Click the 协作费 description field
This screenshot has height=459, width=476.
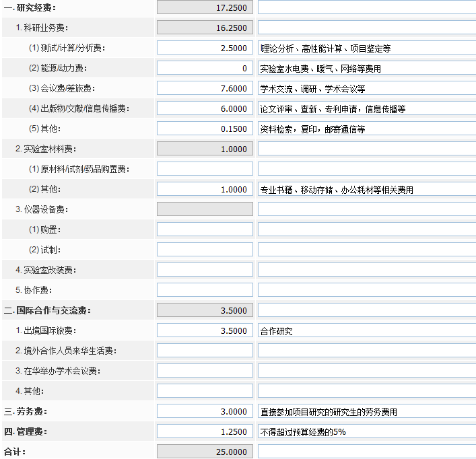[x=367, y=289]
